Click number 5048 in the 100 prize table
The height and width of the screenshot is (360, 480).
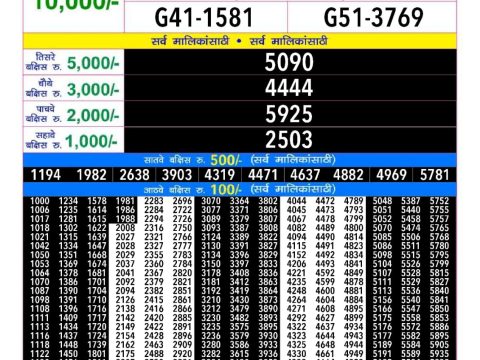click(382, 201)
